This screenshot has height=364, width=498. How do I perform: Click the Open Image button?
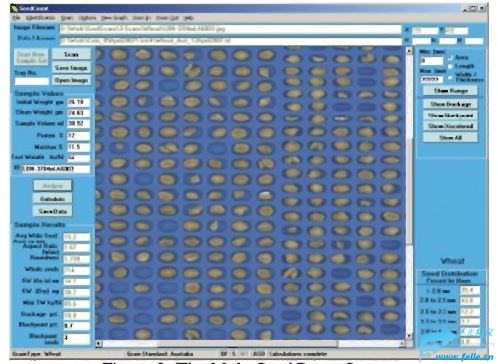click(x=71, y=80)
